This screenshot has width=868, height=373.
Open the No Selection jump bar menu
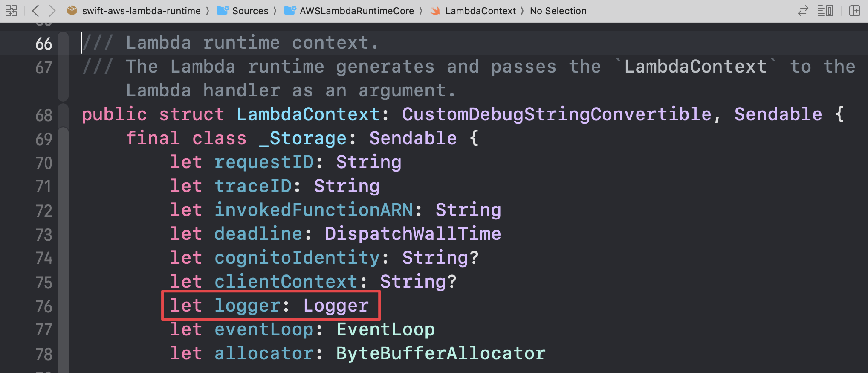(x=558, y=11)
